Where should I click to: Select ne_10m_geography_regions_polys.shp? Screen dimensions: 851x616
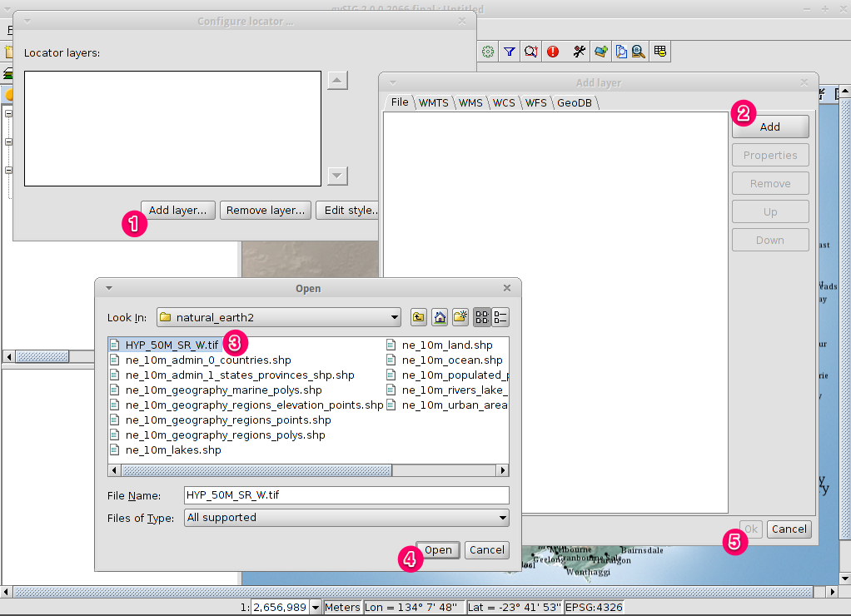point(218,435)
